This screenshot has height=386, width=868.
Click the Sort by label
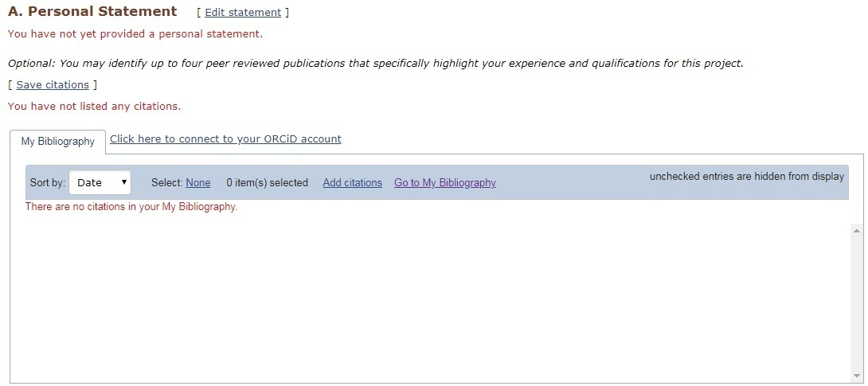click(47, 183)
